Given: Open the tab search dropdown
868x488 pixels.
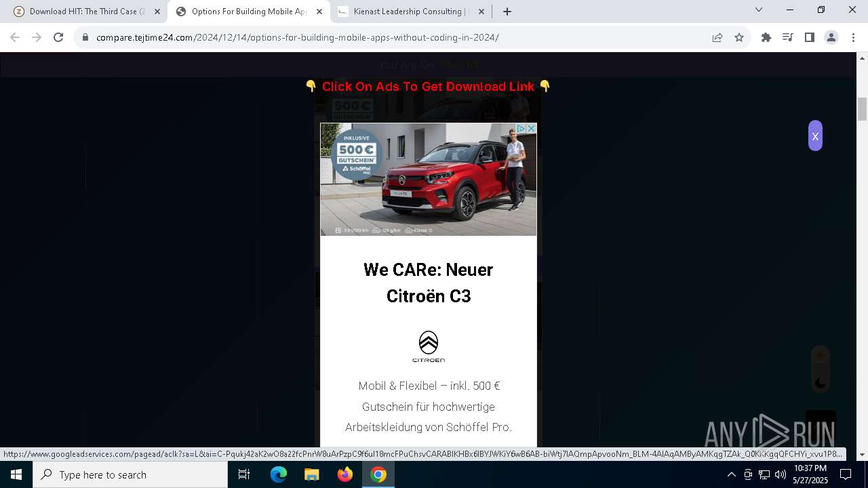Looking at the screenshot, I should pyautogui.click(x=759, y=9).
